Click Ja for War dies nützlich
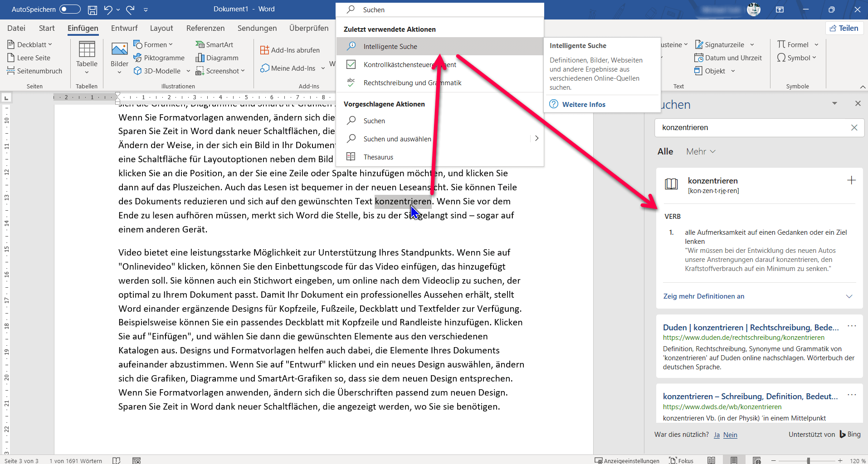Image resolution: width=868 pixels, height=464 pixels. pyautogui.click(x=717, y=435)
